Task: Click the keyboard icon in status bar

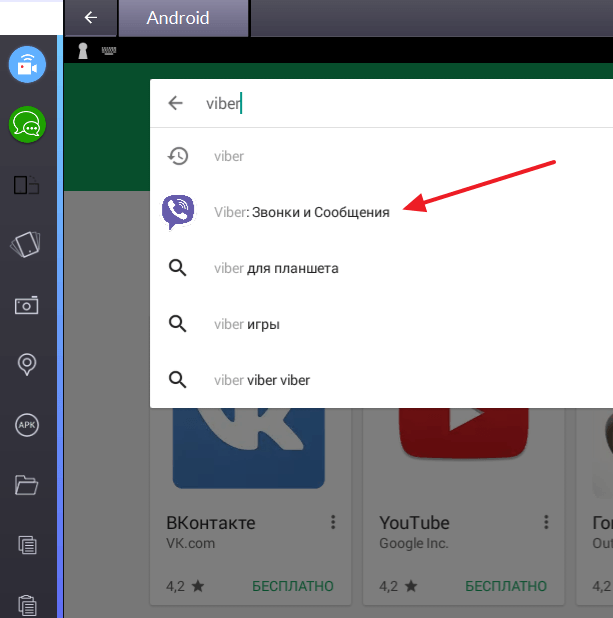Action: coord(109,50)
